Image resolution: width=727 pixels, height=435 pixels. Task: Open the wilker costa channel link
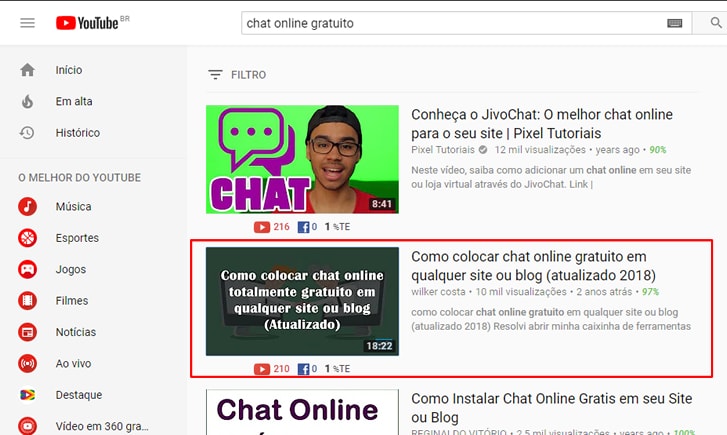click(x=438, y=292)
